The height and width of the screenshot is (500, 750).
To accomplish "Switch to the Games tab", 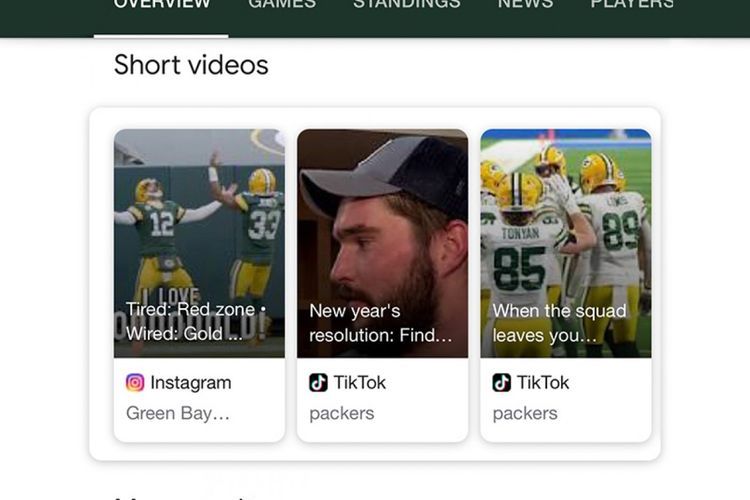I will tap(282, 4).
